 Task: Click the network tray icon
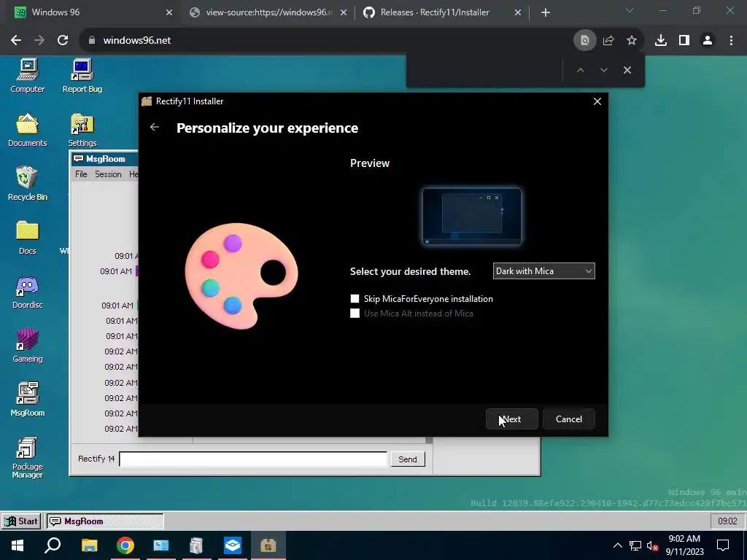click(635, 545)
